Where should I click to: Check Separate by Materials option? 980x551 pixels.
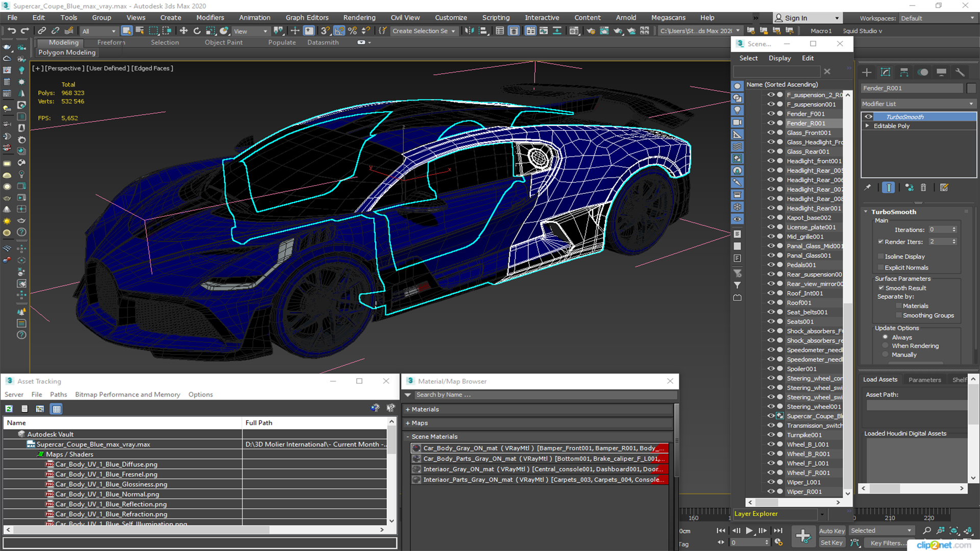pyautogui.click(x=899, y=306)
